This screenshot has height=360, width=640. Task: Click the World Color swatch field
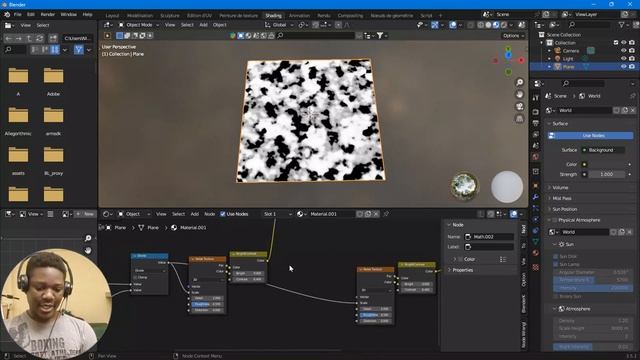tap(603, 164)
